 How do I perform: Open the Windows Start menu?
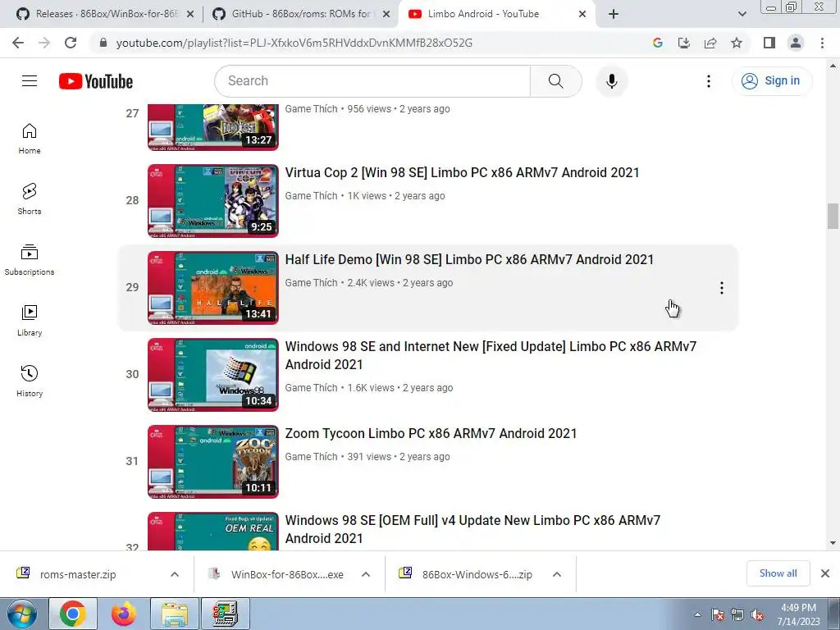(x=22, y=614)
